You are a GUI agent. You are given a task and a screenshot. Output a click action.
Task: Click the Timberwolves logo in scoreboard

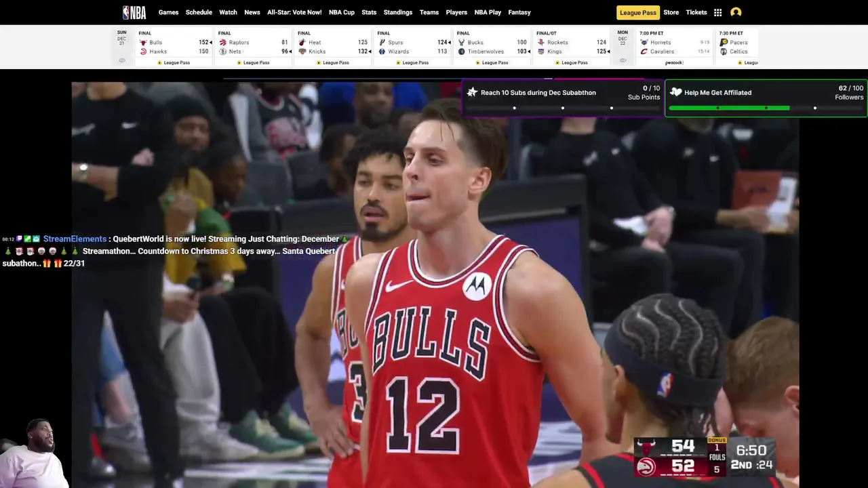point(461,52)
